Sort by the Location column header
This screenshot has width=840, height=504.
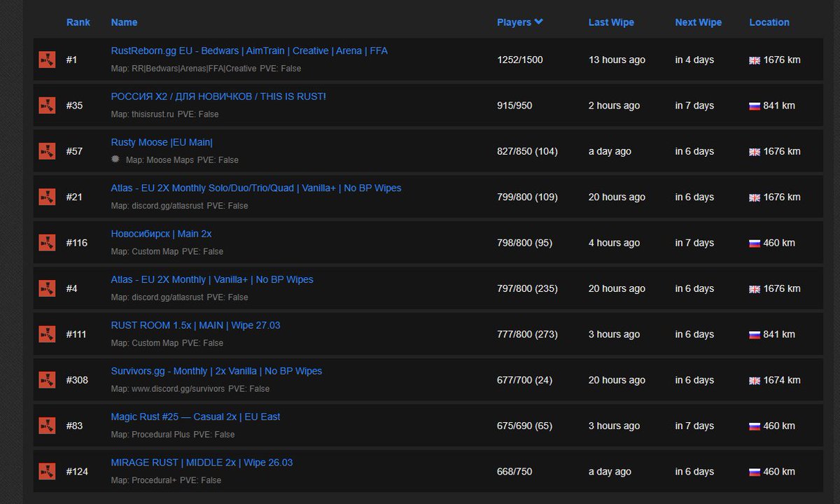tap(769, 22)
